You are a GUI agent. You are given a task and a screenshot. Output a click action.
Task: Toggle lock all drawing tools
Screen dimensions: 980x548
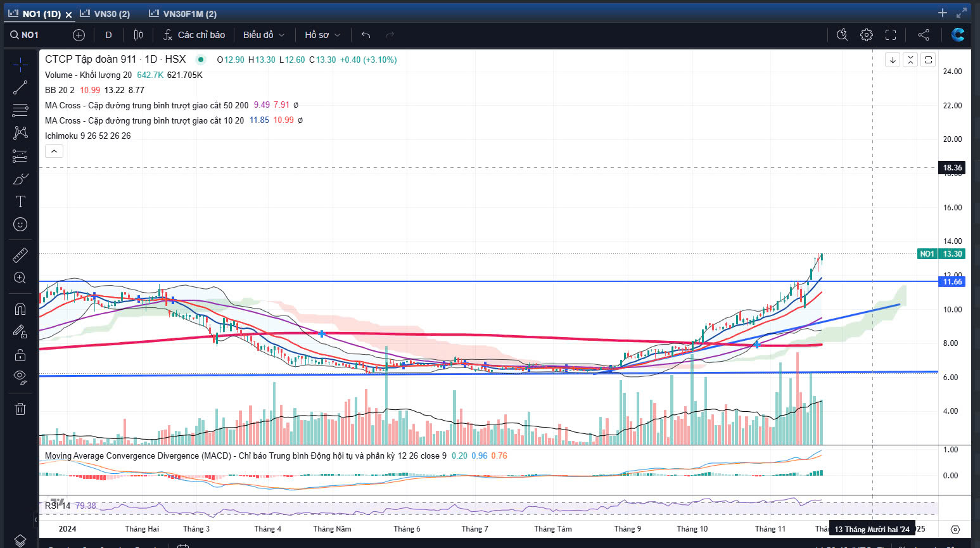click(x=20, y=355)
